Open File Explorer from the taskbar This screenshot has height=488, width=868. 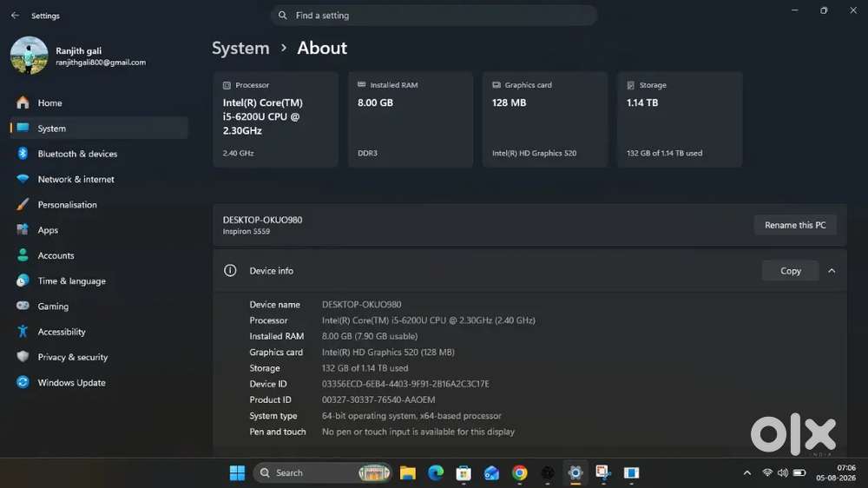408,472
